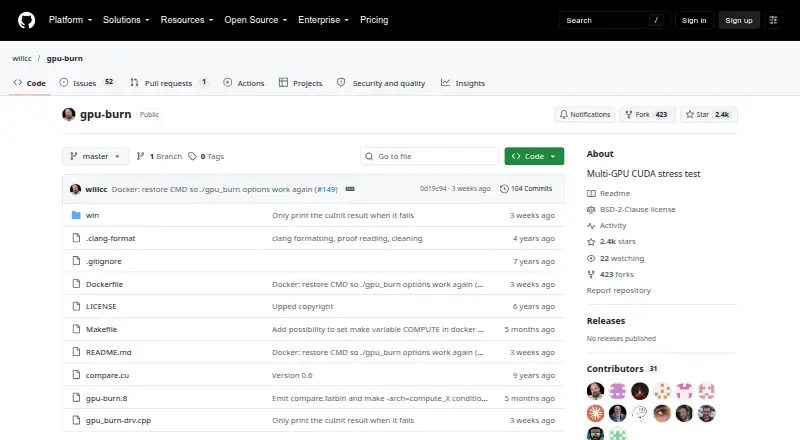
Task: Open the Releases heading link
Action: click(606, 321)
